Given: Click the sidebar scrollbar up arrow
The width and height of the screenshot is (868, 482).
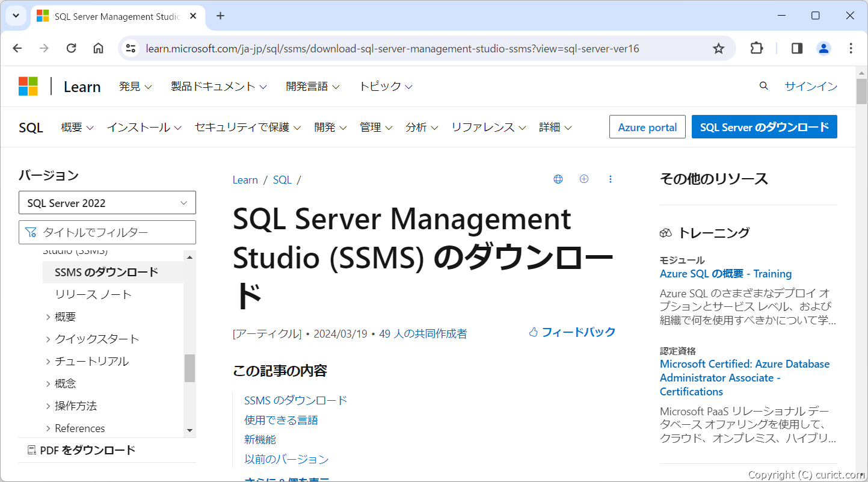Looking at the screenshot, I should coord(190,258).
